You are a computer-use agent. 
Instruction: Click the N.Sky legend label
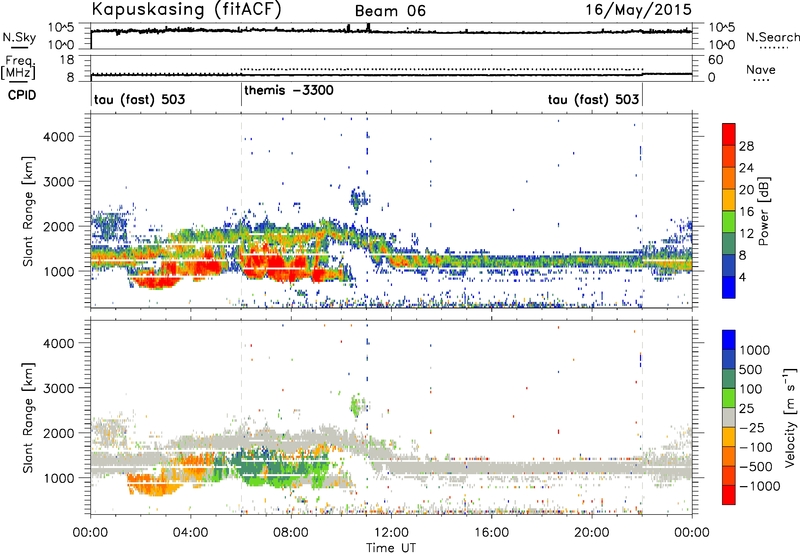19,37
